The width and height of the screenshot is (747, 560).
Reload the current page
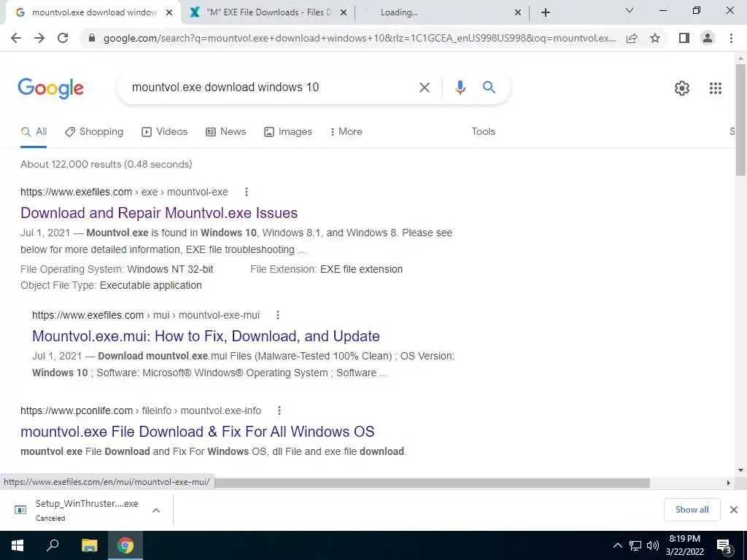coord(63,38)
